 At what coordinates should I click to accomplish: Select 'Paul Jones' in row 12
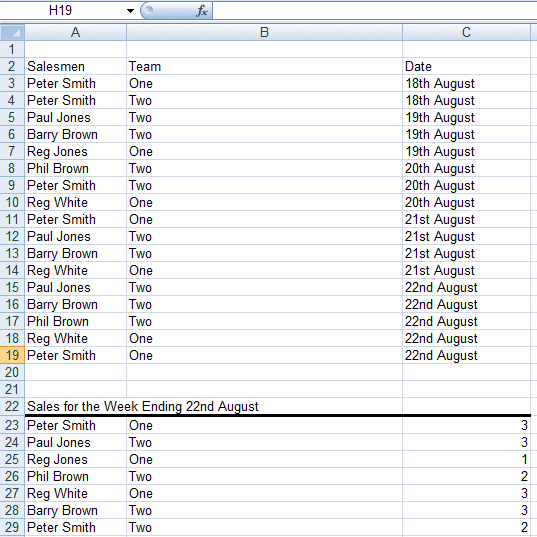pos(75,236)
